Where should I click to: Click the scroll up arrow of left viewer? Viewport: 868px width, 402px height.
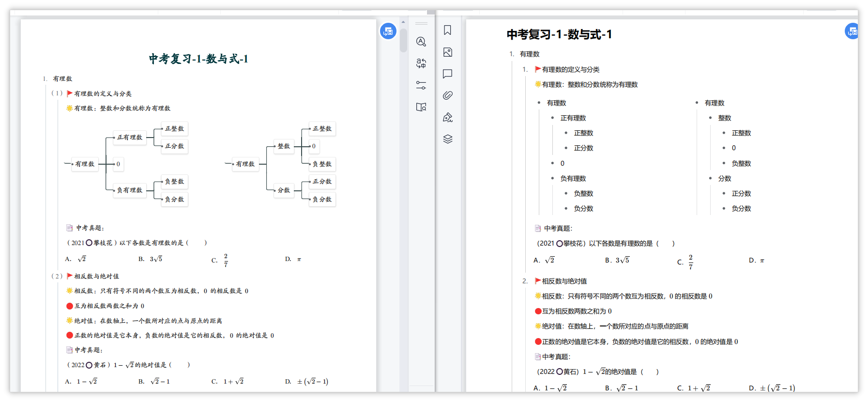403,22
